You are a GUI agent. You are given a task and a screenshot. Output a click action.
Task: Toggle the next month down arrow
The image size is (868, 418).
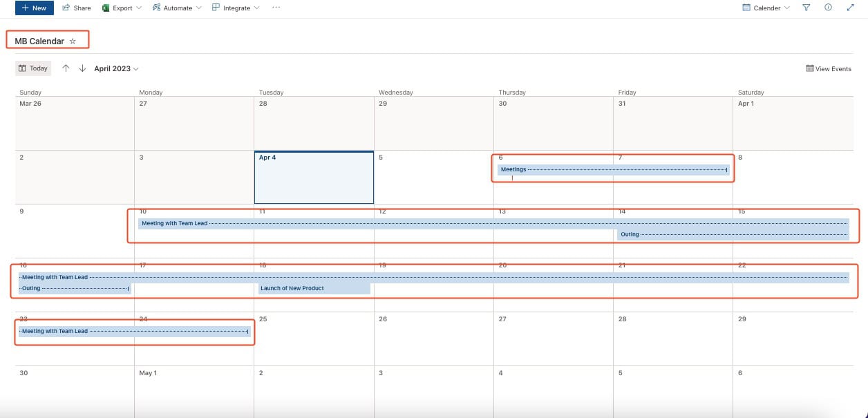[82, 68]
